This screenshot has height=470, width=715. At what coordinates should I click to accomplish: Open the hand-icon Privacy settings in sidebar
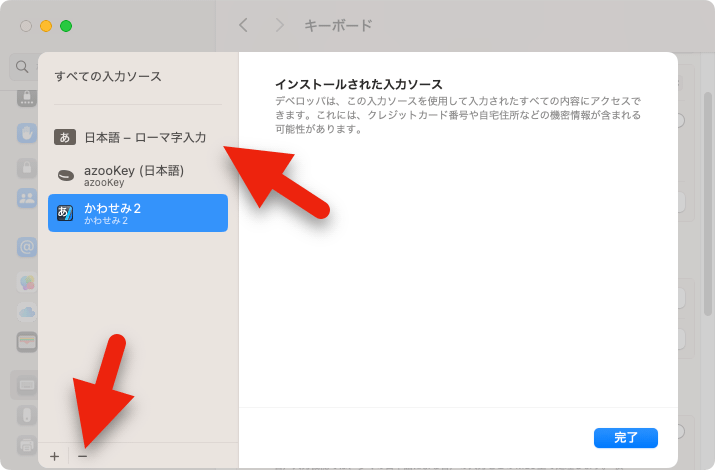click(x=27, y=133)
